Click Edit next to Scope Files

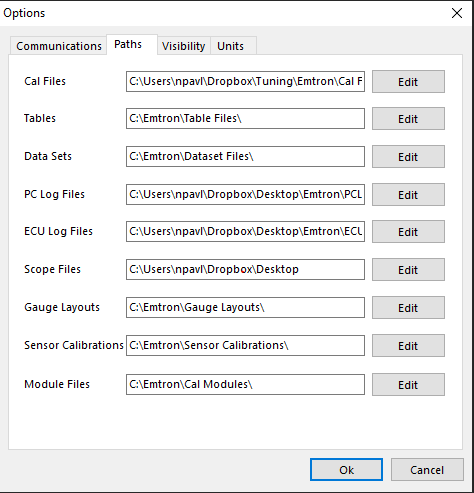pyautogui.click(x=408, y=270)
